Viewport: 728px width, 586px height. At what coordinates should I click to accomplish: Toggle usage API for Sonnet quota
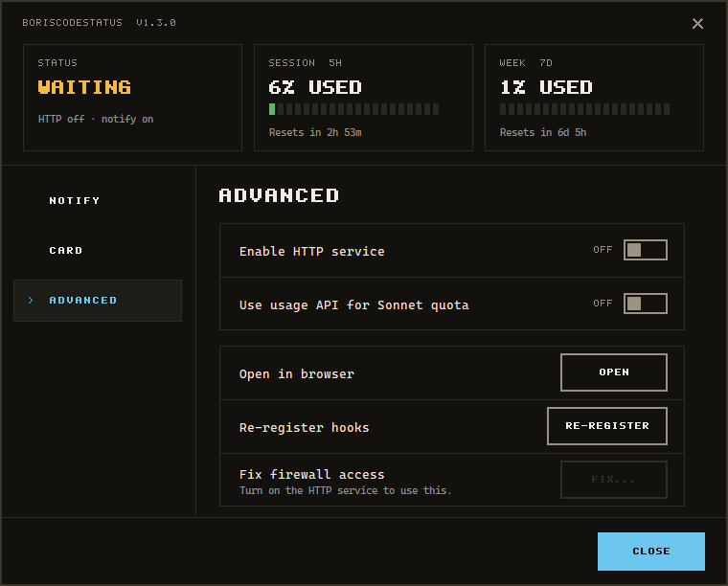point(646,304)
